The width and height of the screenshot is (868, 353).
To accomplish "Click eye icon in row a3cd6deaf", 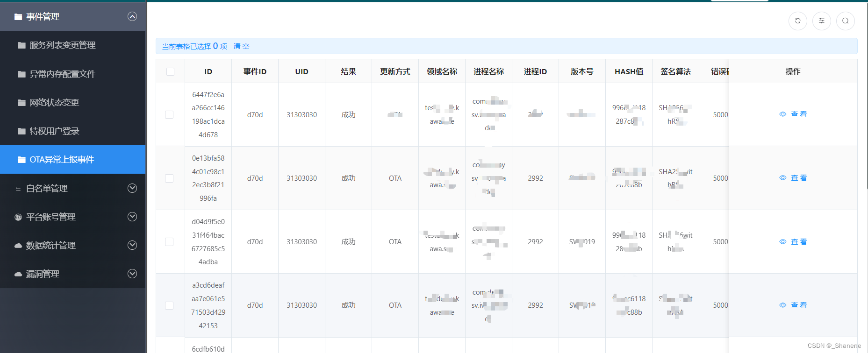I will [783, 305].
